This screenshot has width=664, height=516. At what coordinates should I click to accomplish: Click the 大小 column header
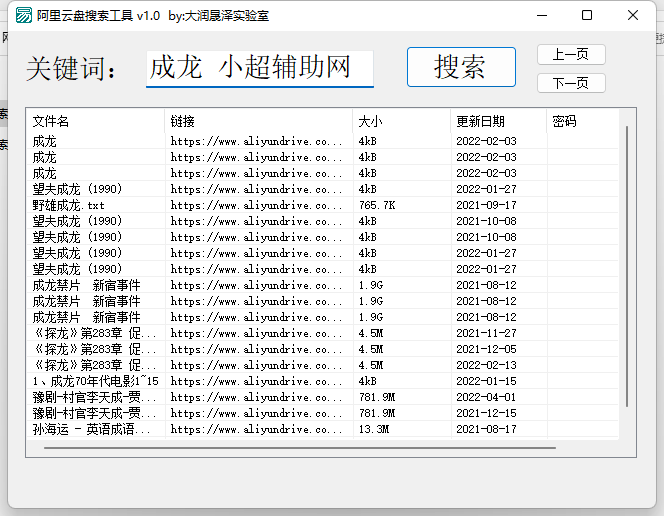click(401, 121)
